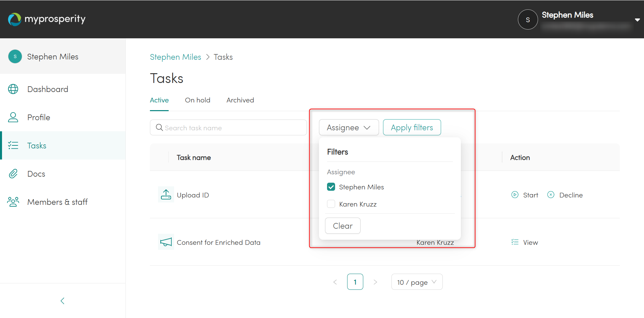Click the search magnifier icon
The image size is (644, 318).
click(x=159, y=128)
